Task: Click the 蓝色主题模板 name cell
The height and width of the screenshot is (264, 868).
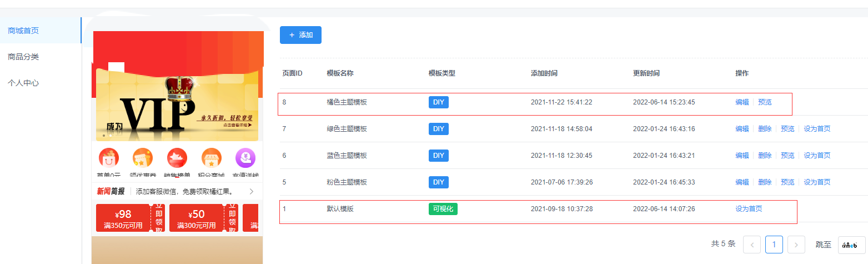Action: (347, 156)
